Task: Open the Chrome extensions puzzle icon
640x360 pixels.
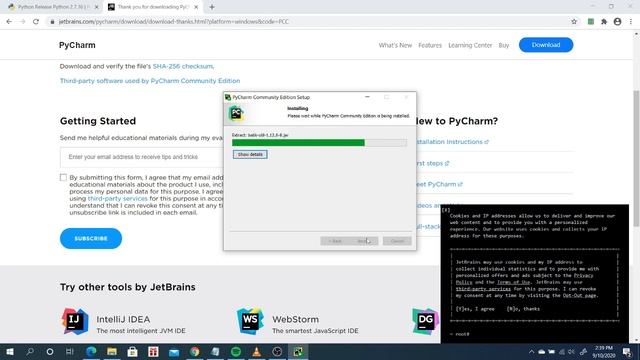Action: click(x=604, y=22)
